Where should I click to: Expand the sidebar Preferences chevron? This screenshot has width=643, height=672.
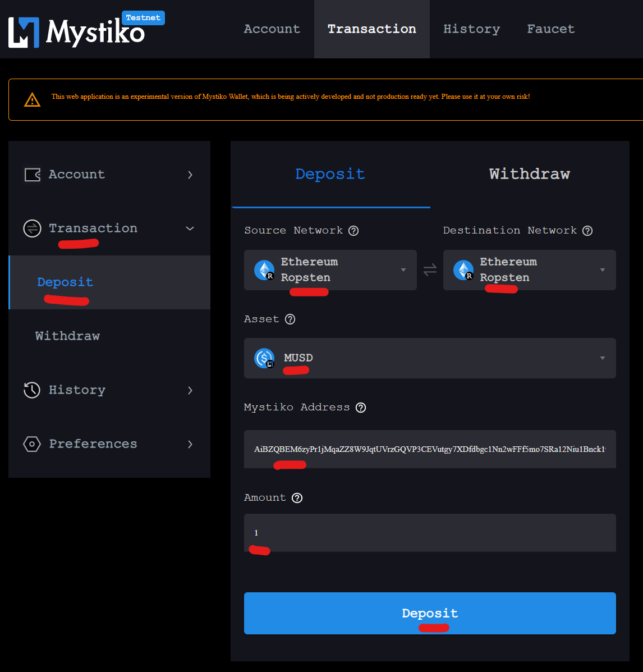click(190, 445)
